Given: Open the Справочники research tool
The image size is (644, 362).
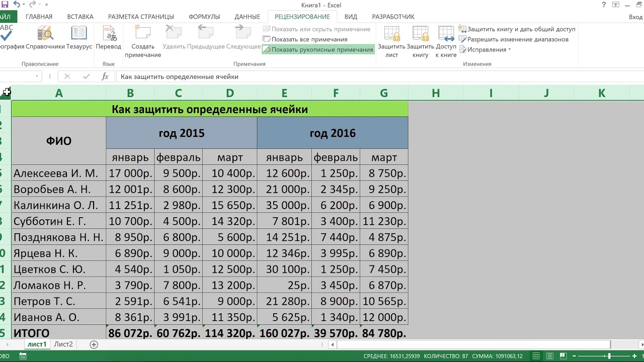Looking at the screenshot, I should click(x=45, y=38).
